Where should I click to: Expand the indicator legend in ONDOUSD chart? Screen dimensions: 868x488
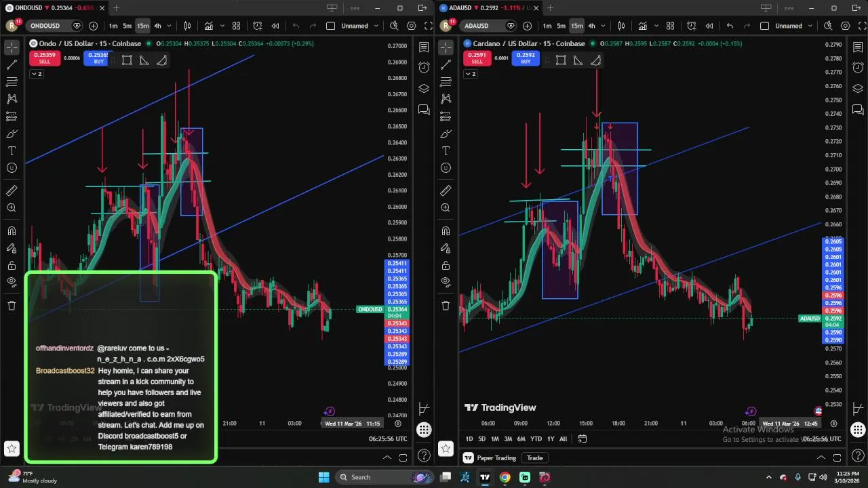37,74
